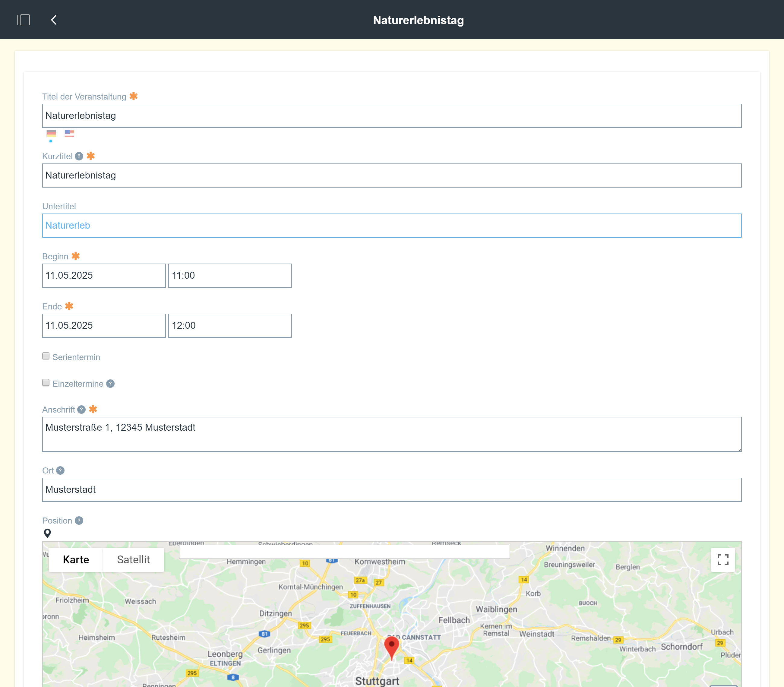Toggle fullscreen view on the map
Screen dimensions: 784x687
[723, 560]
